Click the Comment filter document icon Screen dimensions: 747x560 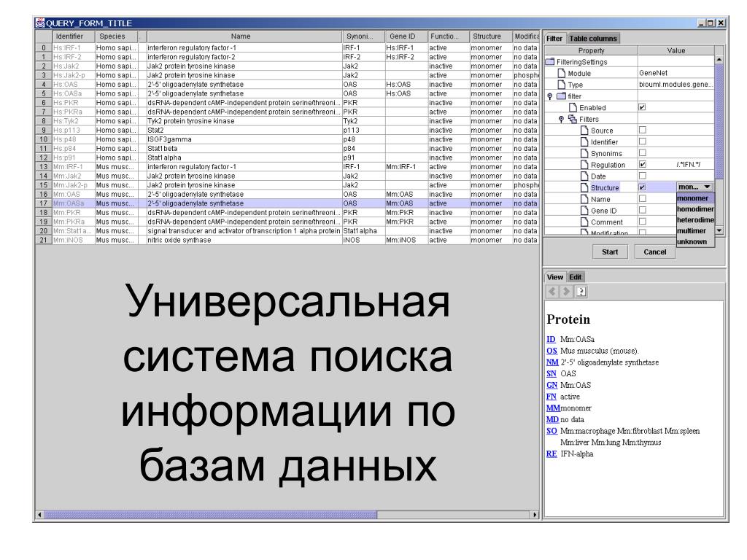584,222
